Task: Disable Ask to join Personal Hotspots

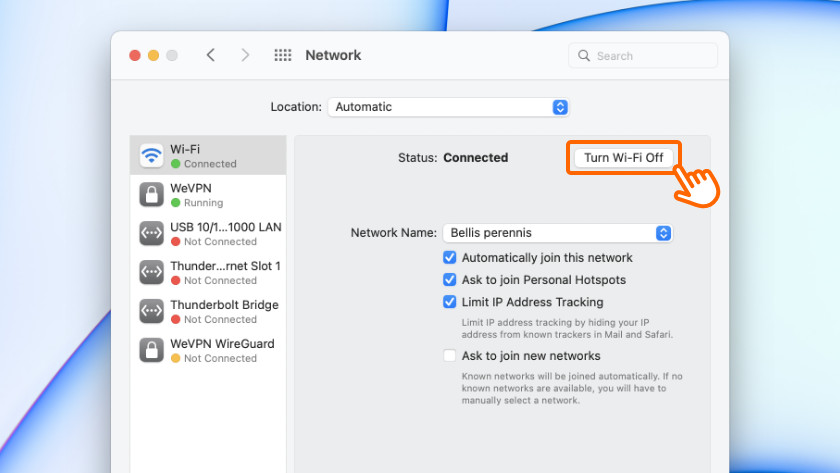Action: click(x=450, y=280)
